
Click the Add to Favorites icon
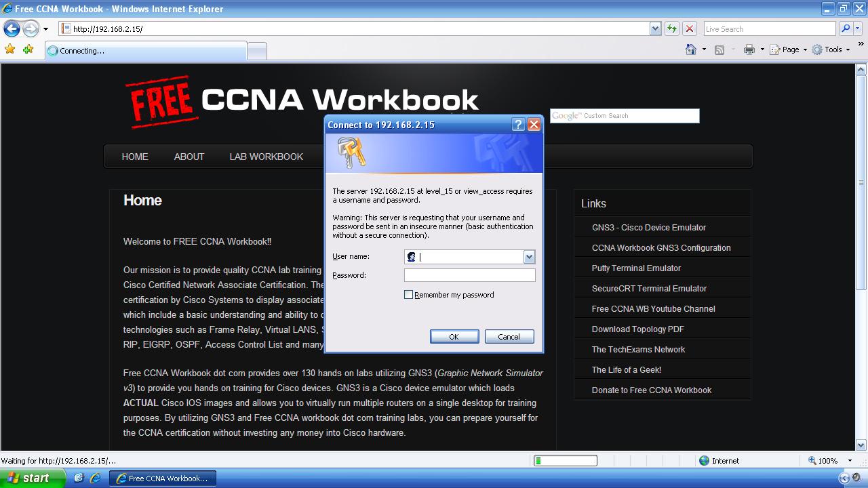28,49
